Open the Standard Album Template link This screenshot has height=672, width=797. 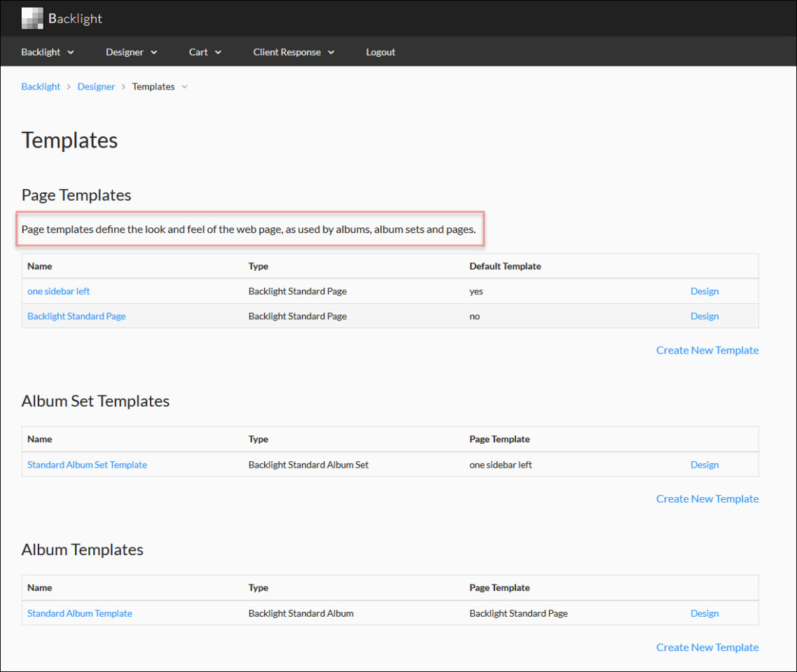tap(80, 613)
